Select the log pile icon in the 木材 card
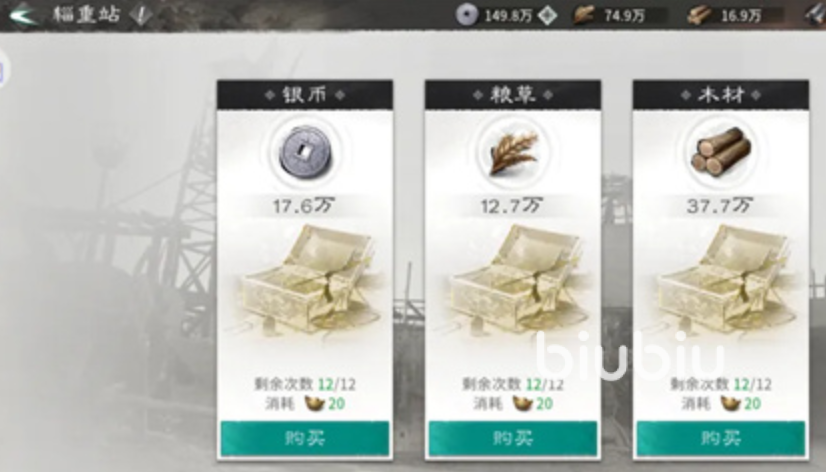 click(x=721, y=152)
